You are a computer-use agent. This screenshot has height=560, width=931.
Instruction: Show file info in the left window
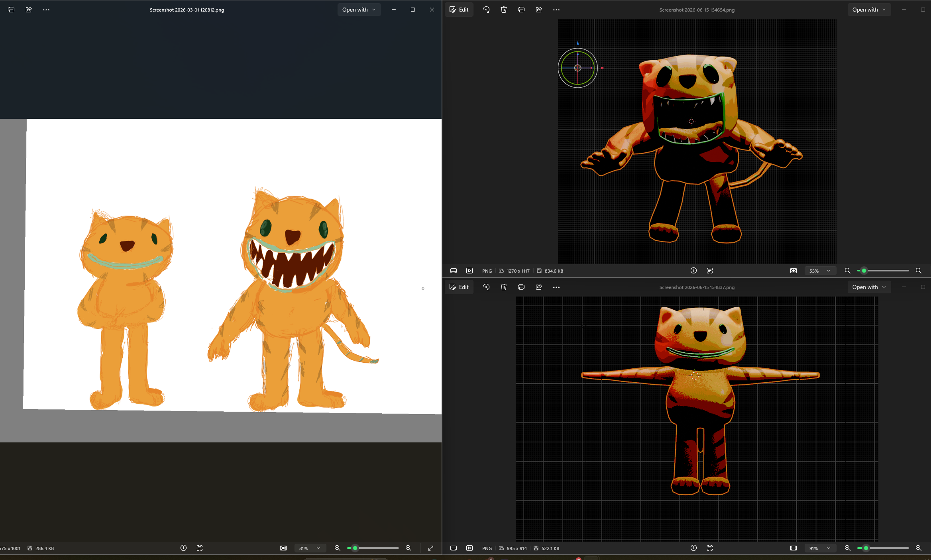click(x=183, y=548)
